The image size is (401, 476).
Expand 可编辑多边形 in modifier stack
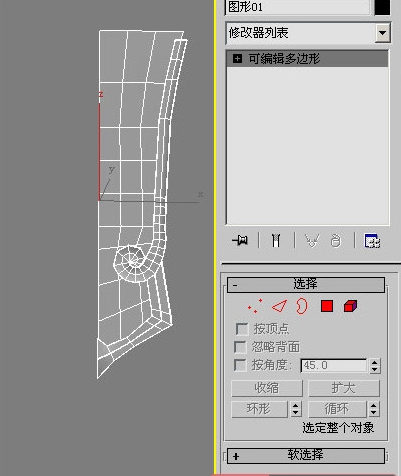(237, 59)
